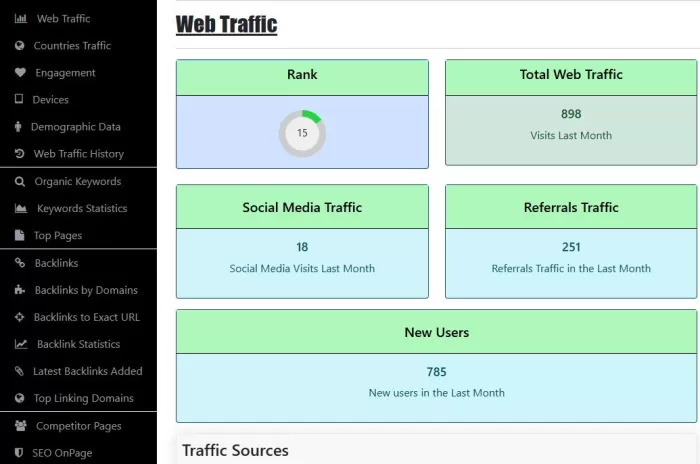The width and height of the screenshot is (700, 464).
Task: Click the 898 visits value
Action: pos(571,114)
